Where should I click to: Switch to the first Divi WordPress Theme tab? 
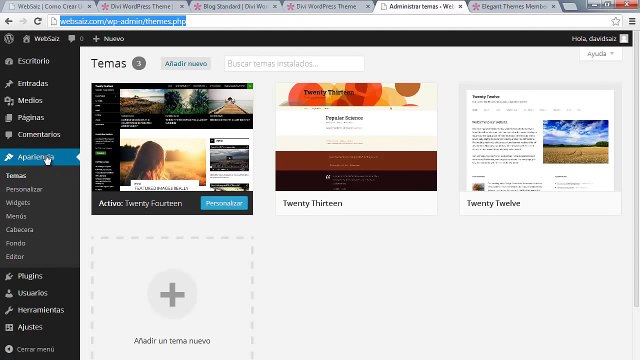142,7
